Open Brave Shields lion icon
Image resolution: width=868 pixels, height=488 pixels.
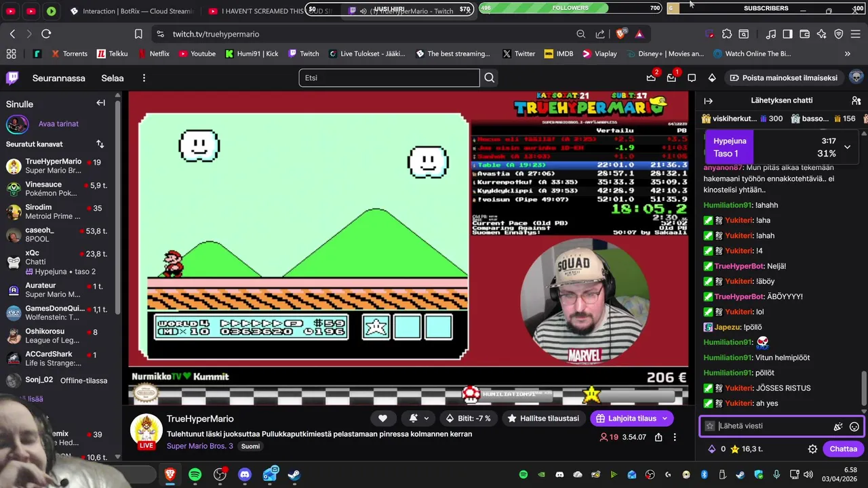click(x=620, y=34)
